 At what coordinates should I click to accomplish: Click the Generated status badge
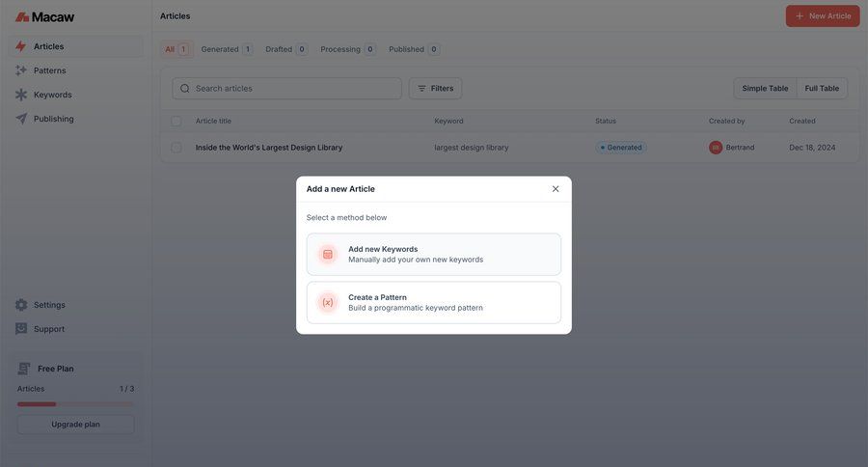pyautogui.click(x=621, y=148)
